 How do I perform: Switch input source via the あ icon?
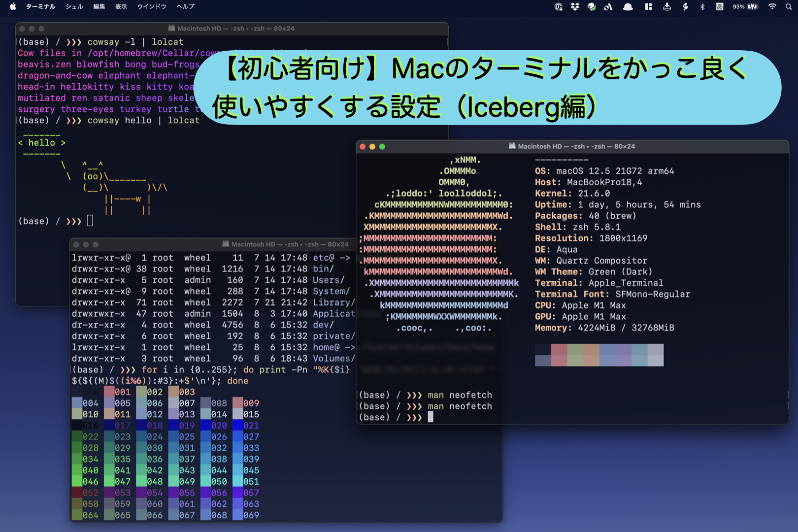click(719, 7)
